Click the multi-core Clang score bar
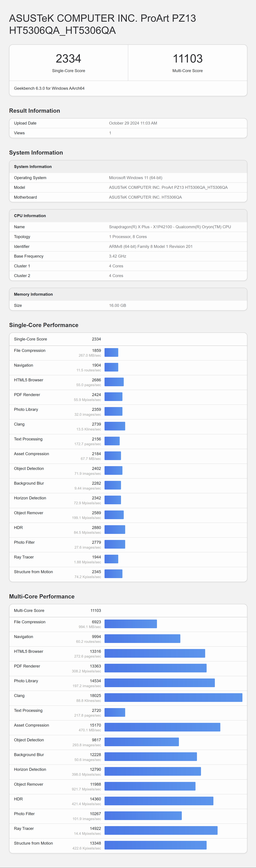The image size is (256, 868). tap(173, 698)
